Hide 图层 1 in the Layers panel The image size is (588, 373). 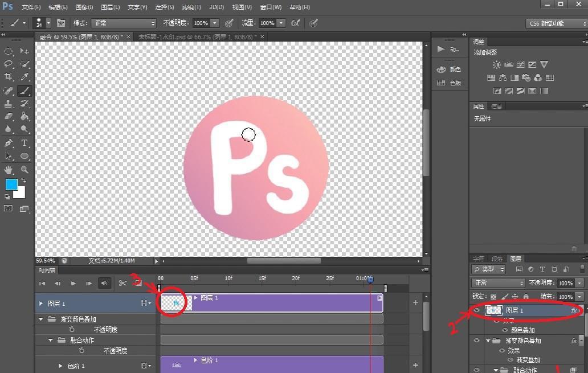[477, 310]
